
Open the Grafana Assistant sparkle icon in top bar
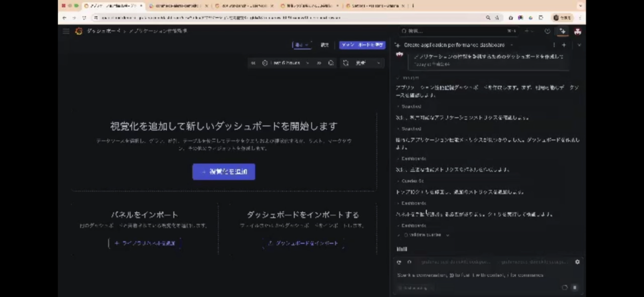562,31
